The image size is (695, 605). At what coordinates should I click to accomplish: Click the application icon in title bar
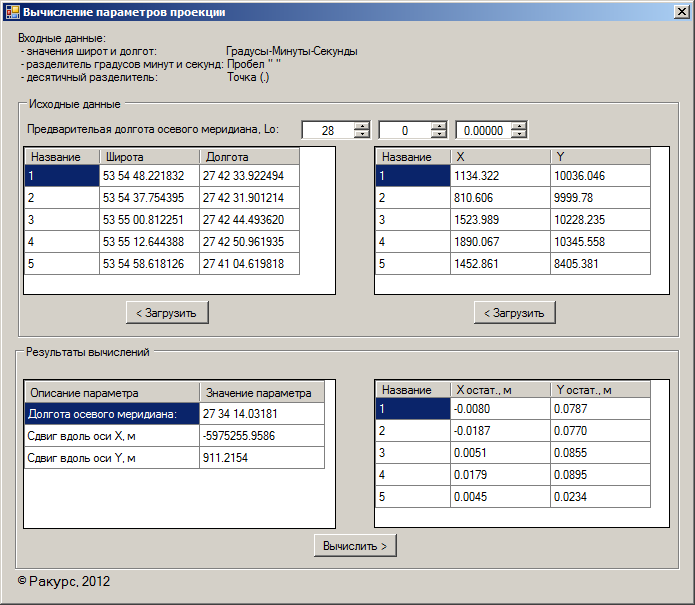[13, 12]
